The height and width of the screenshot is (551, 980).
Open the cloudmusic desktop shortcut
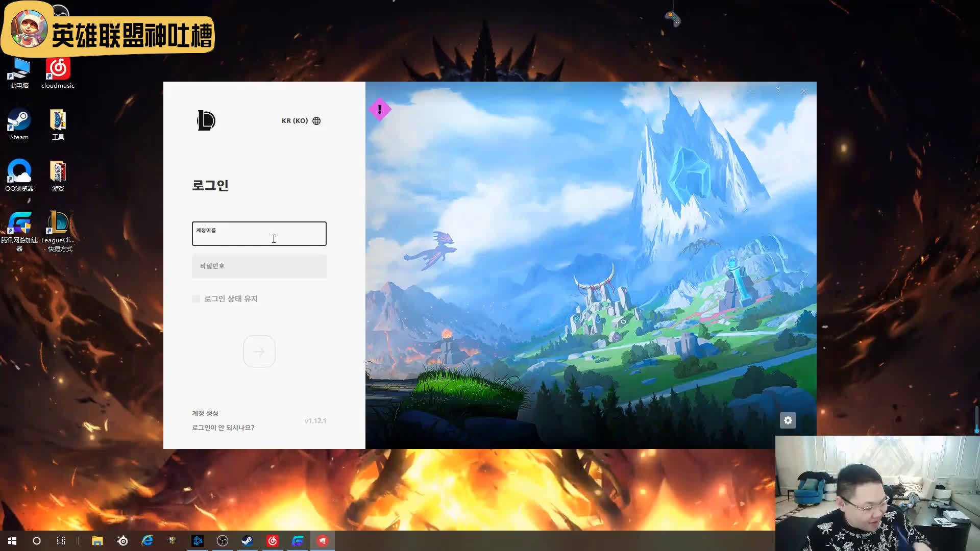pyautogui.click(x=58, y=72)
